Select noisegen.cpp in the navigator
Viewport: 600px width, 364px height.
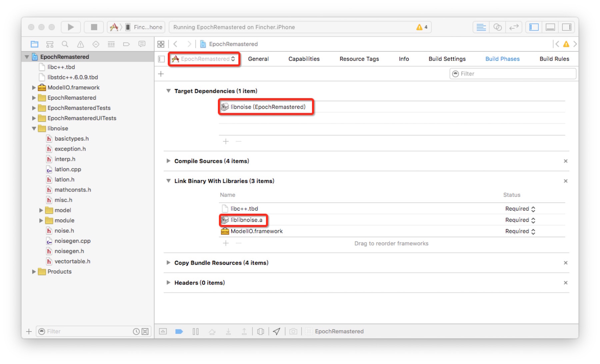(x=72, y=241)
